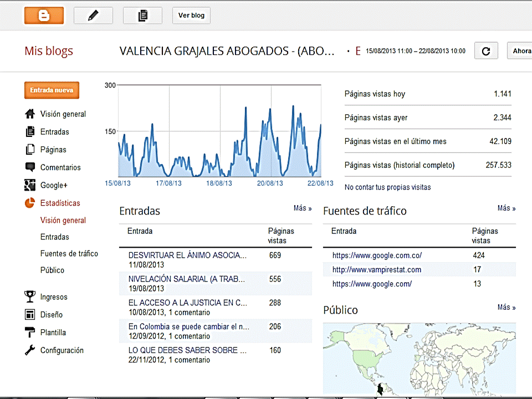Click No contar tus propias visitas link
Image resolution: width=532 pixels, height=399 pixels.
click(387, 187)
